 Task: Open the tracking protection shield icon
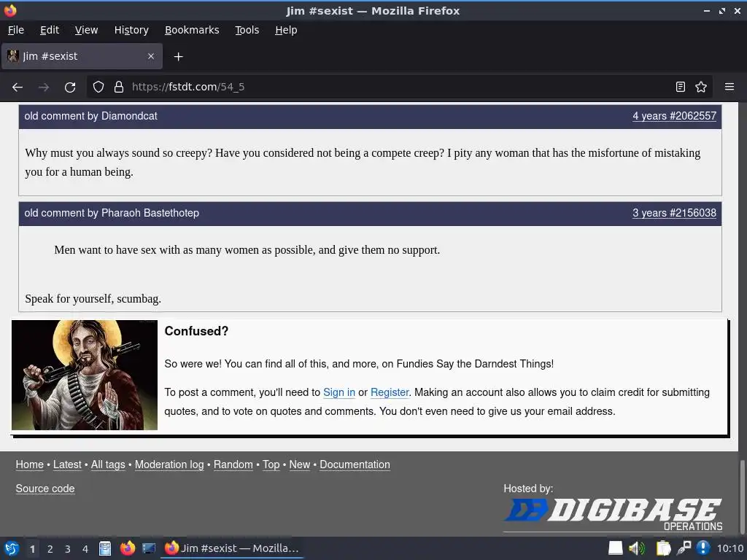98,87
